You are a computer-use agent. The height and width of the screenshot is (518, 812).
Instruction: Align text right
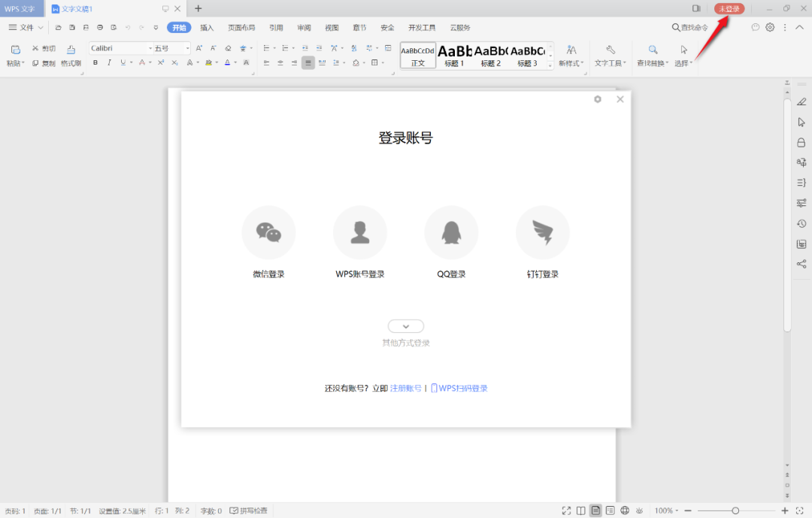coord(294,62)
